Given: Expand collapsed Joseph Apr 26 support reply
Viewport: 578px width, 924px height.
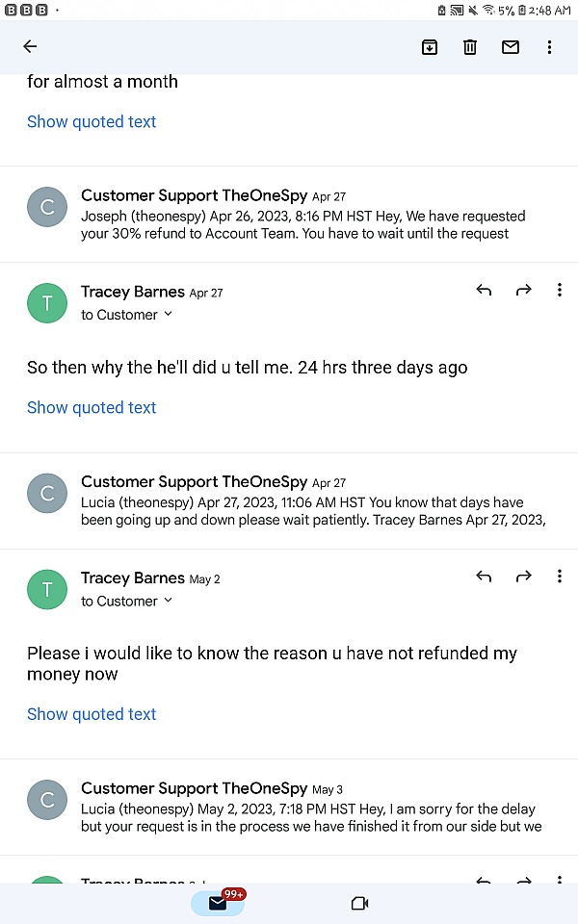Looking at the screenshot, I should (x=289, y=214).
